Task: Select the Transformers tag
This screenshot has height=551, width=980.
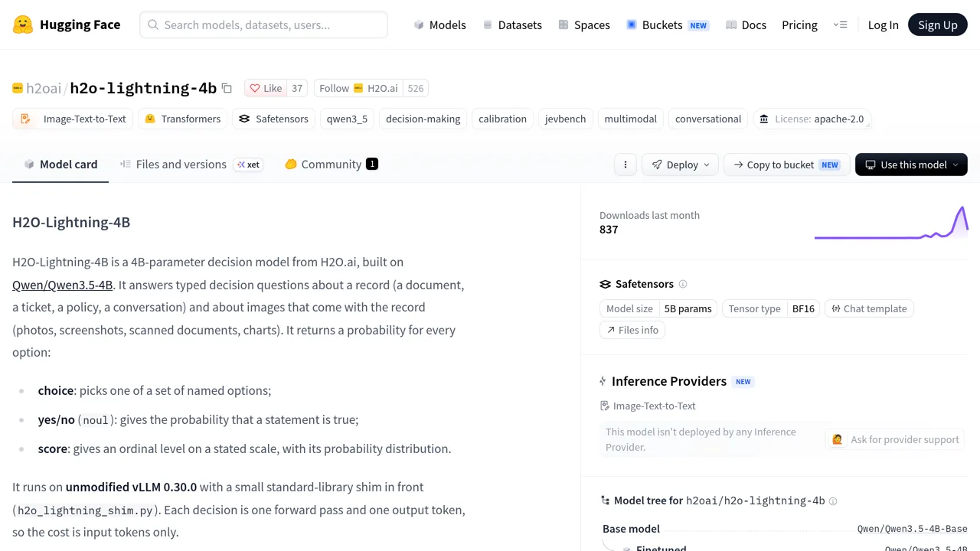Action: tap(182, 119)
